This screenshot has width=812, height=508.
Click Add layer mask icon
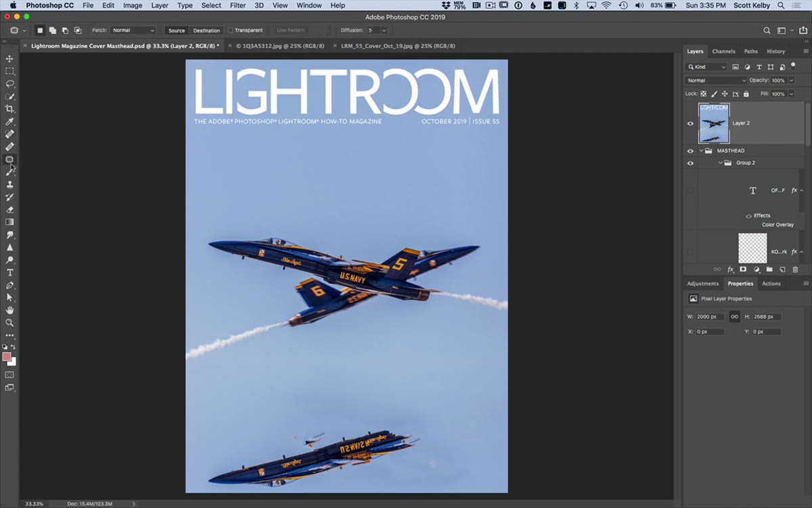(x=743, y=270)
